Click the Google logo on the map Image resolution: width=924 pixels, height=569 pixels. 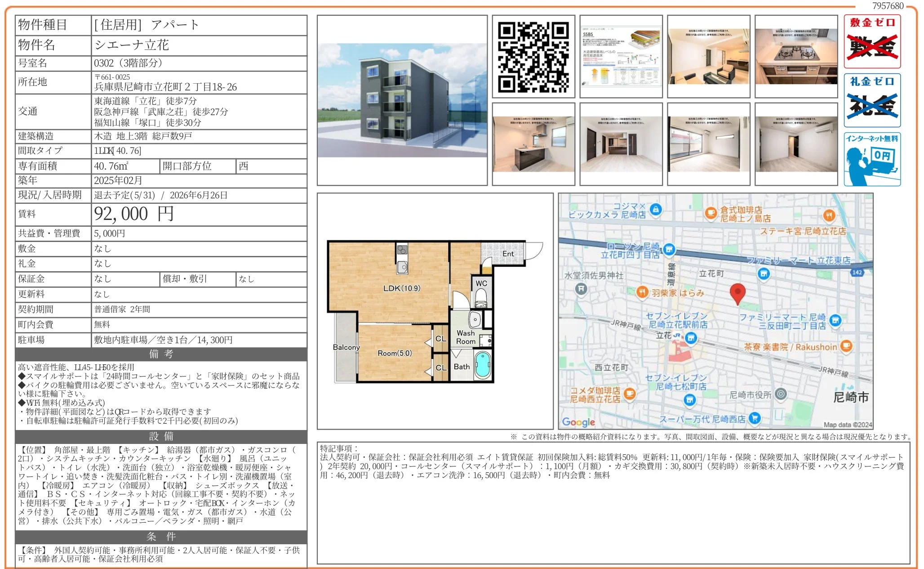(x=578, y=422)
